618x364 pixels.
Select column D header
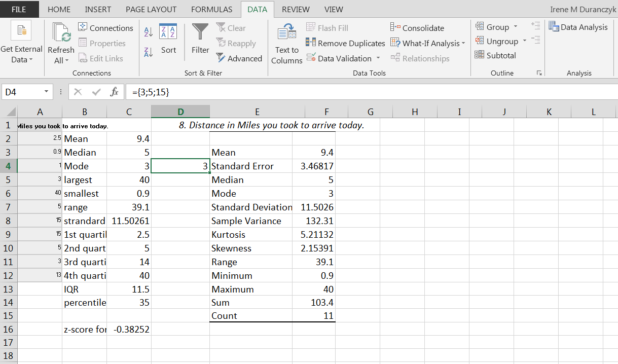pos(180,112)
